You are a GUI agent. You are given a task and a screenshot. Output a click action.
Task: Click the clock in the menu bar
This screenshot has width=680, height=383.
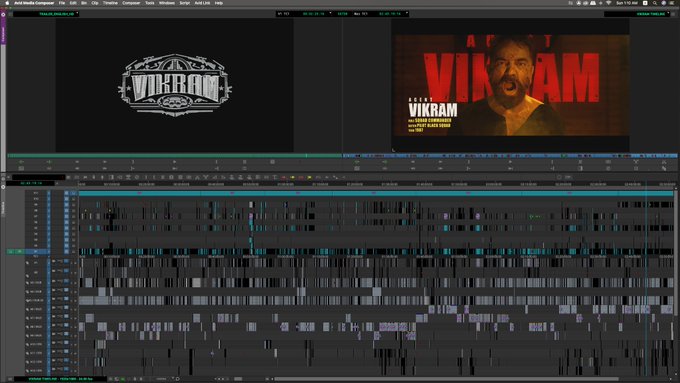click(627, 3)
